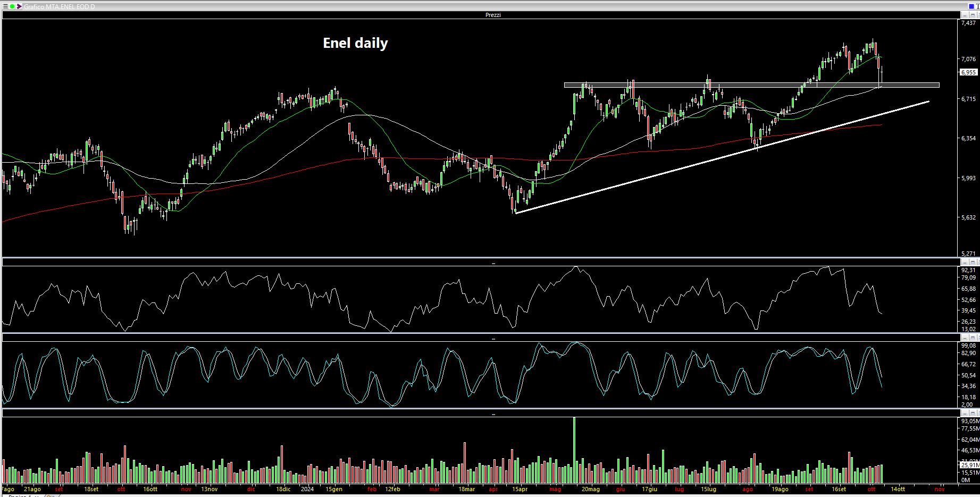This screenshot has width=980, height=497.
Task: Open the hamburger menu in the title bar
Action: point(5,6)
